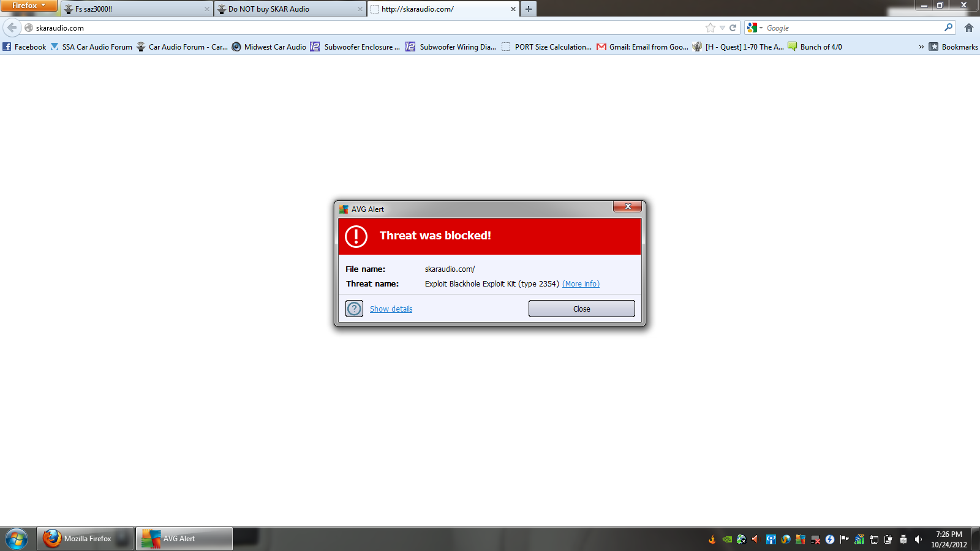Screen dimensions: 980x551
Task: Open the Subwoofer Enclosure bookmark
Action: tap(355, 47)
